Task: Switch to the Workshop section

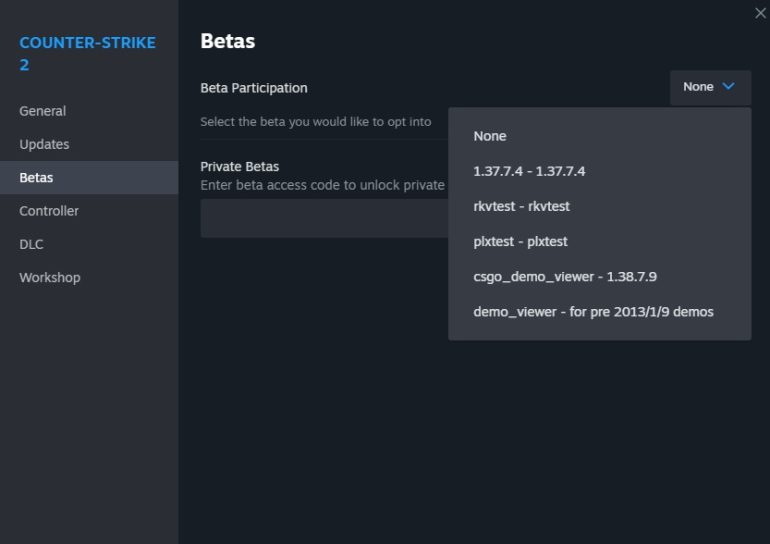Action: pos(50,277)
